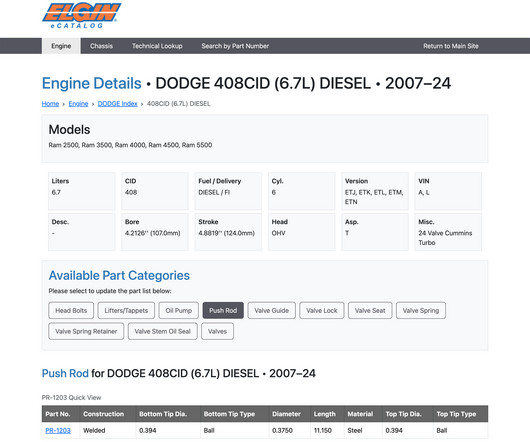
Task: Follow the Home breadcrumb link
Action: [50, 104]
